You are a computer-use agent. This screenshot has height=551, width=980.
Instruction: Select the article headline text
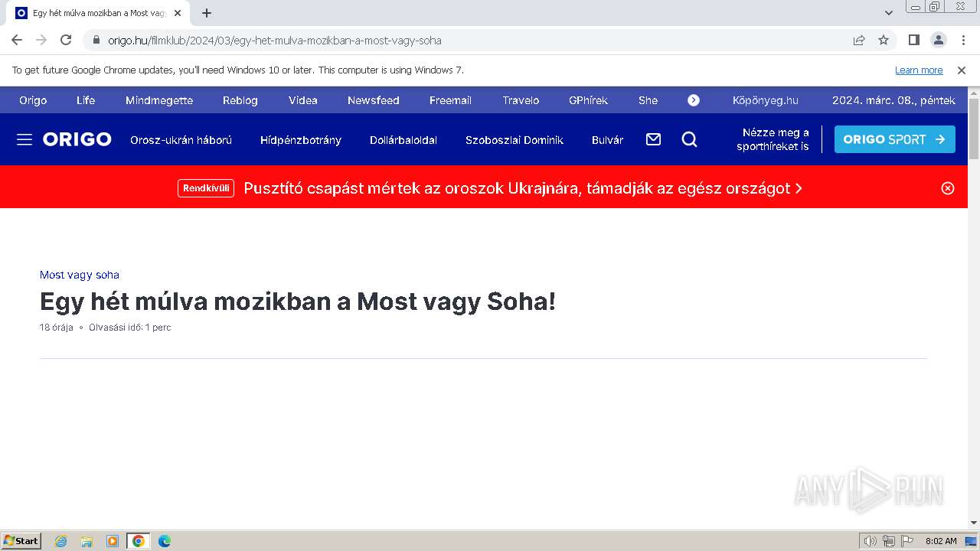[x=298, y=302]
